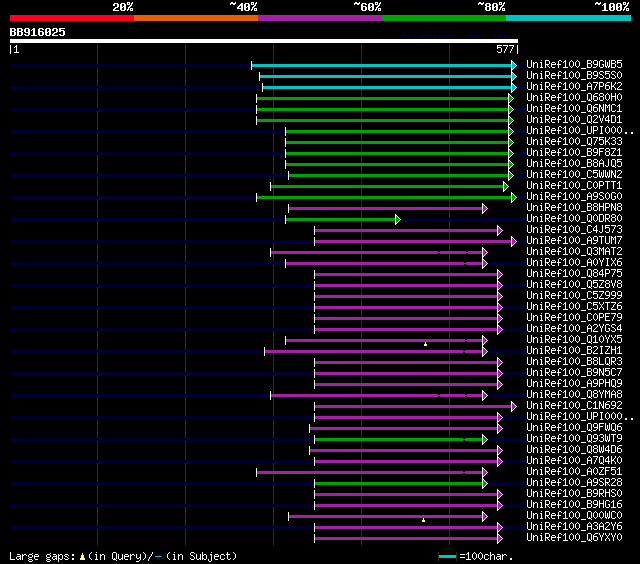Viewport: 640px width, 564px height.
Task: Open hit UniRef100_B9GWB5
Action: pyautogui.click(x=574, y=64)
